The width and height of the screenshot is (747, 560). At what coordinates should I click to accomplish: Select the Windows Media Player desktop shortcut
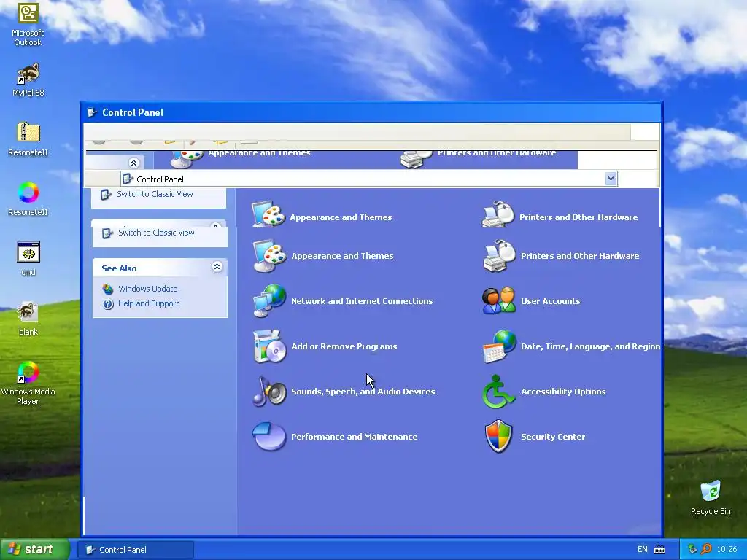pyautogui.click(x=28, y=383)
